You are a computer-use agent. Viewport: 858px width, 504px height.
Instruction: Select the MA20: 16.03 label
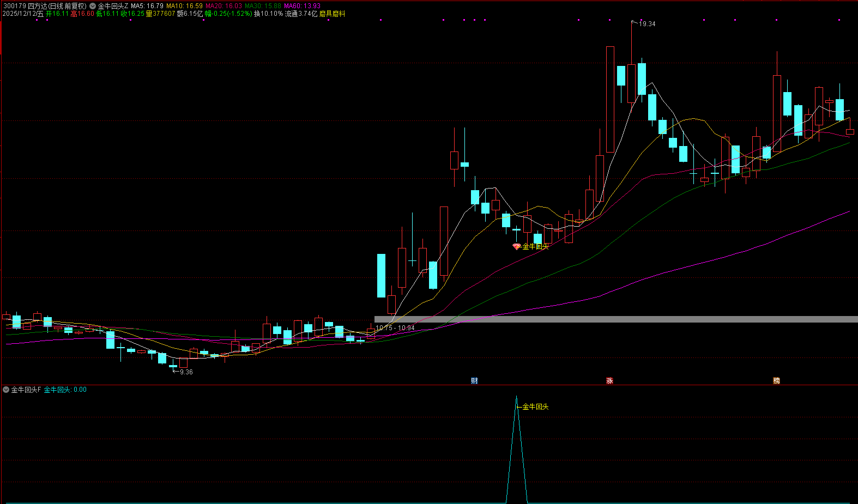point(223,6)
